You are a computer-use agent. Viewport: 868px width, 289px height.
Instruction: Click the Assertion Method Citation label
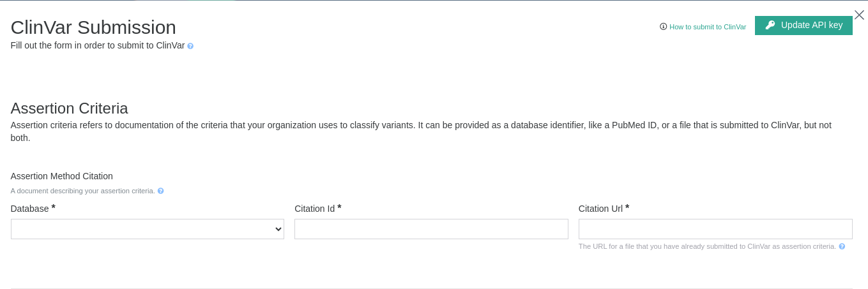61,176
